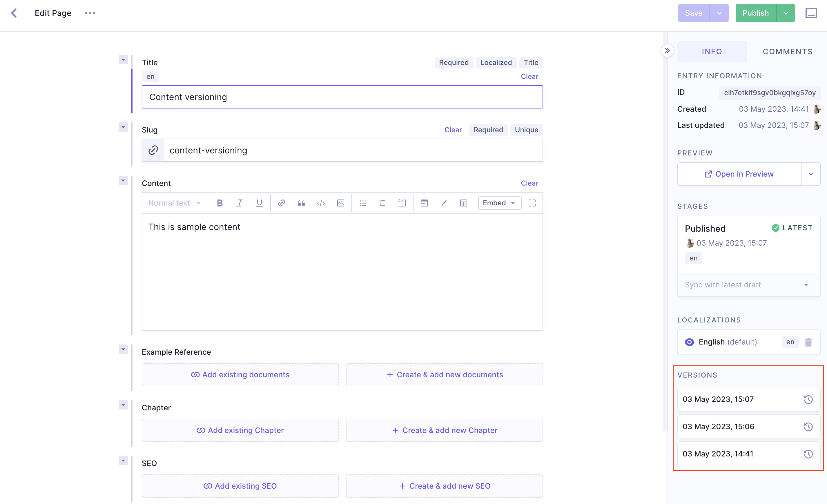Click the fullscreen editor icon
This screenshot has width=827, height=504.
click(532, 203)
